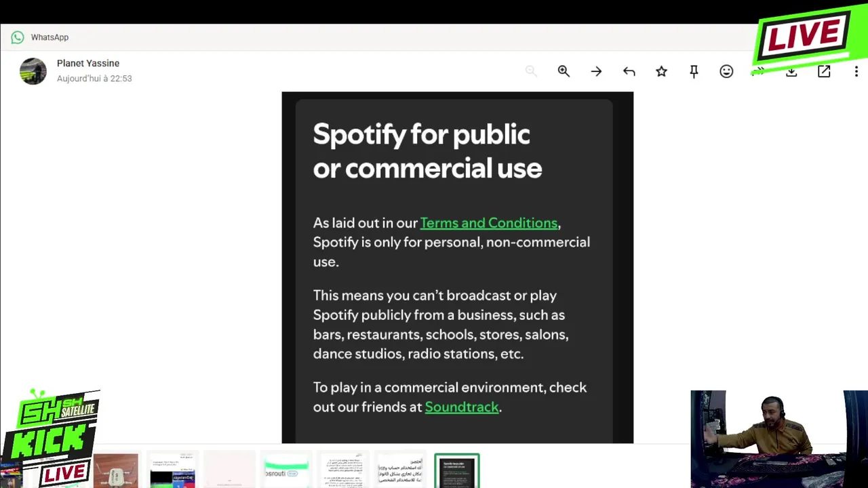Screen dimensions: 868x488
Task: Click the timestamp Aujourd'hui à 22:53
Action: pyautogui.click(x=94, y=79)
